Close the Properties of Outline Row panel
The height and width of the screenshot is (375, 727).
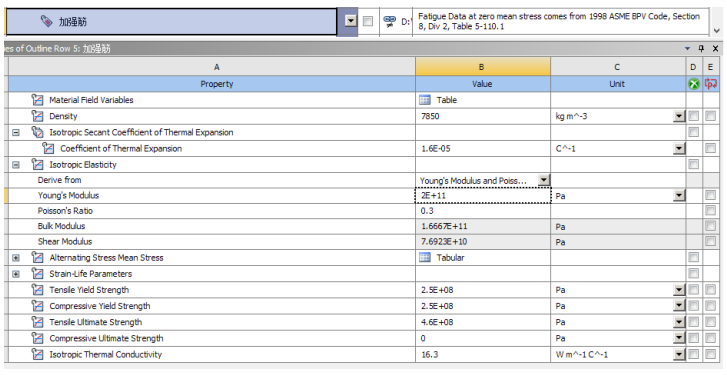point(715,48)
